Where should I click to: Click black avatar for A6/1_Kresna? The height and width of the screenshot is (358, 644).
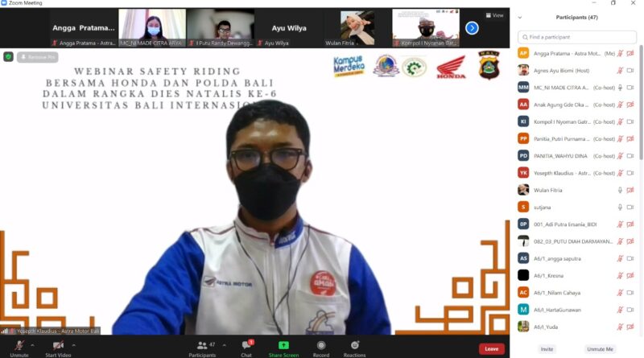(x=523, y=275)
